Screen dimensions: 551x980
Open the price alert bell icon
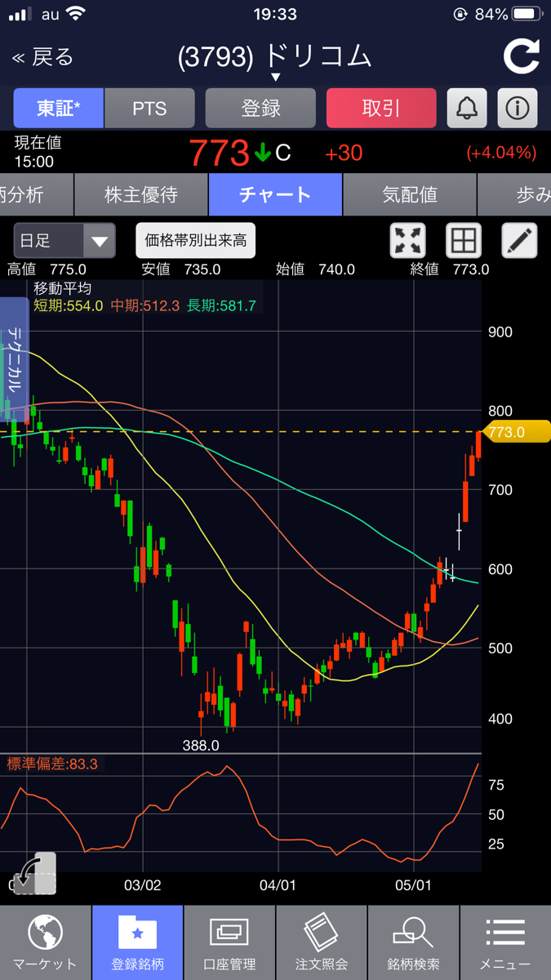tap(467, 108)
